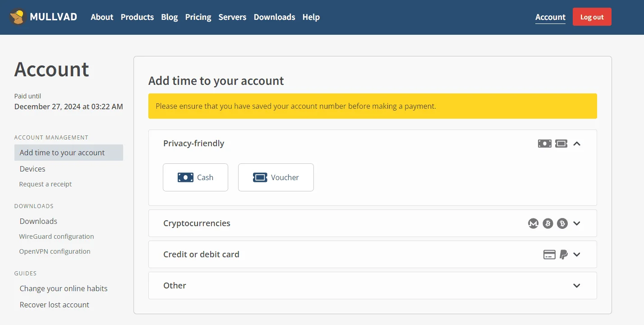Image resolution: width=644 pixels, height=325 pixels.
Task: Click the PayPal icon in the card row
Action: pyautogui.click(x=564, y=255)
